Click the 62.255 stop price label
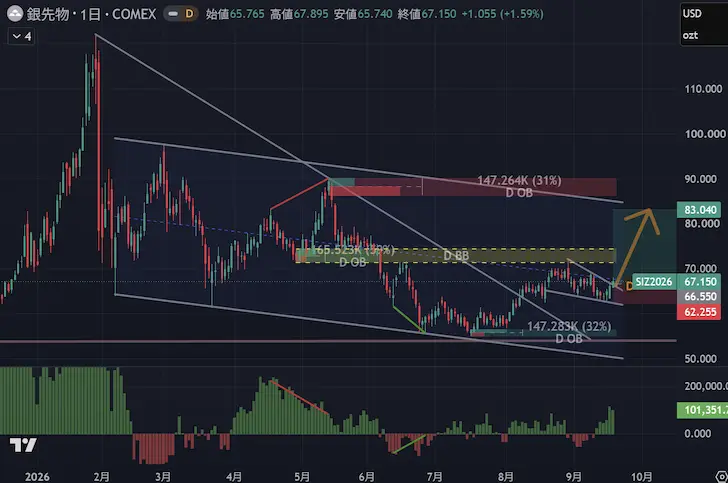 point(700,312)
